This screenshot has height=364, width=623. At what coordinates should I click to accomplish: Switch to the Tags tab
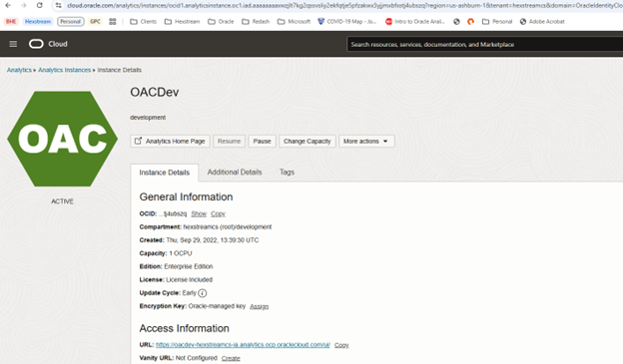click(287, 172)
